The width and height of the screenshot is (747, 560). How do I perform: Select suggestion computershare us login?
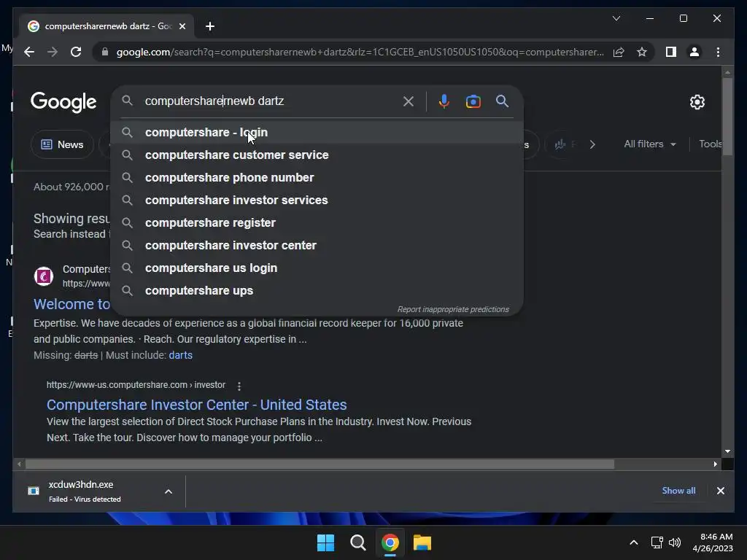click(317, 268)
